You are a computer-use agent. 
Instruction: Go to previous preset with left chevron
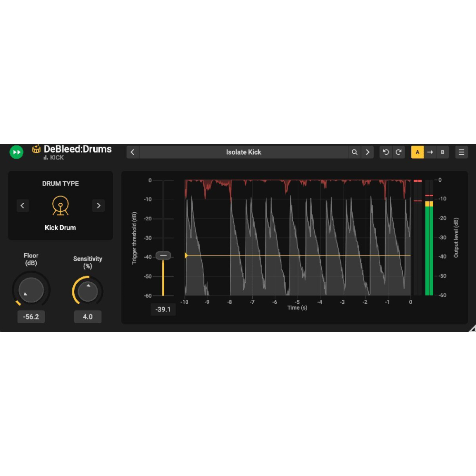click(133, 152)
